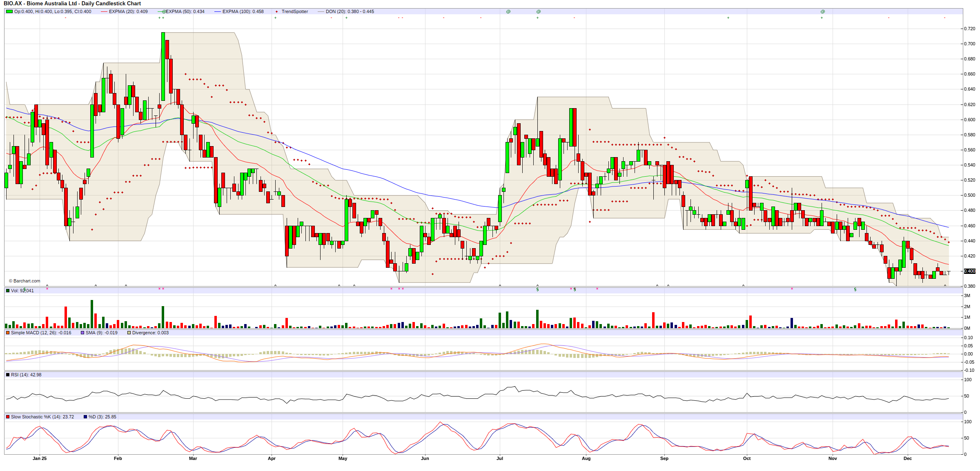Click the Oct label on the time axis

coord(747,458)
